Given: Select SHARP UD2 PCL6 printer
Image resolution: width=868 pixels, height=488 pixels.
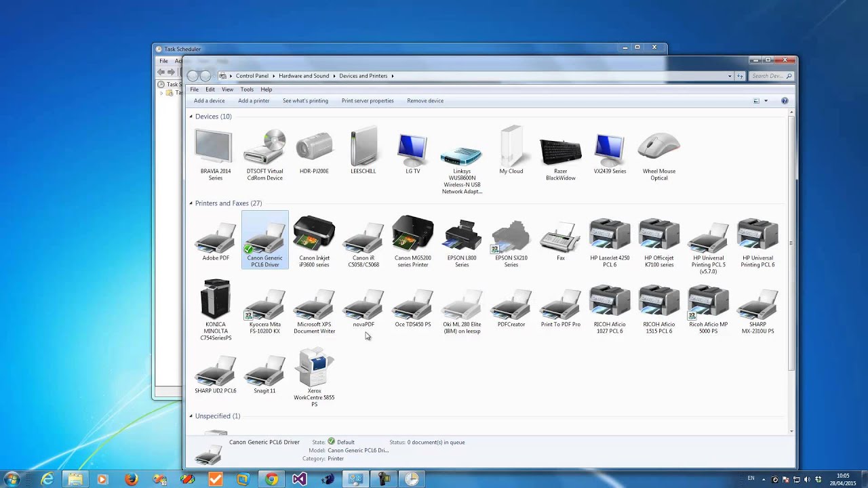Looking at the screenshot, I should point(215,371).
